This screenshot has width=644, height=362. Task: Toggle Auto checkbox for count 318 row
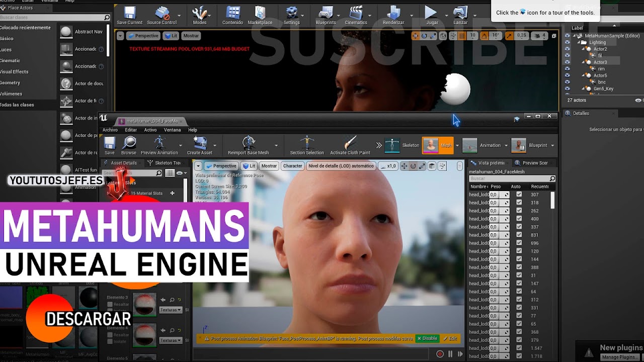pos(519,203)
